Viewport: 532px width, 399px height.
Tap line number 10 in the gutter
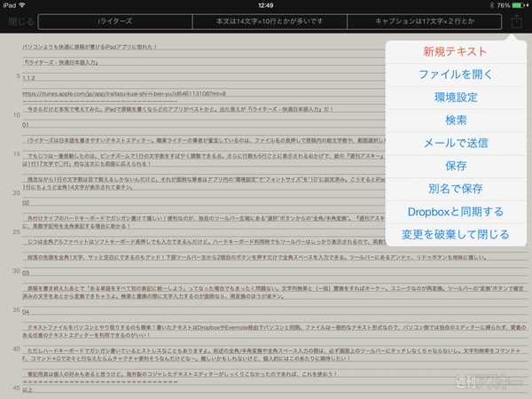click(16, 115)
